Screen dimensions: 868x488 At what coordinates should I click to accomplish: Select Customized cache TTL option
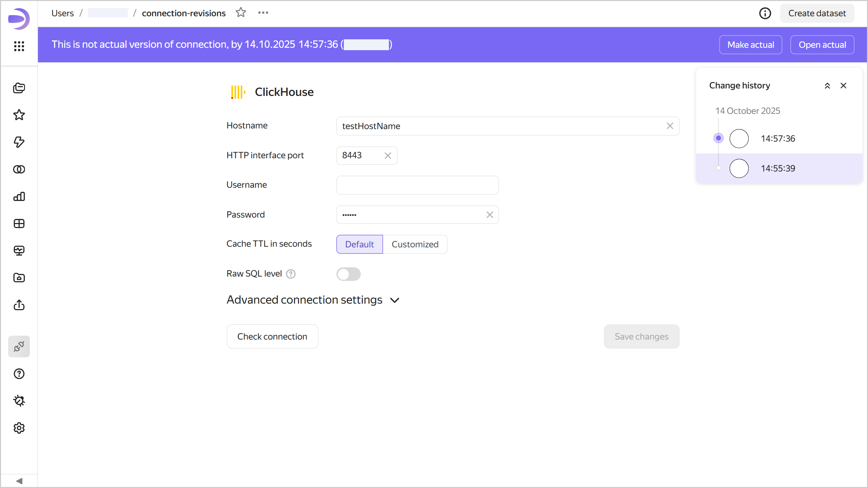[x=415, y=244]
